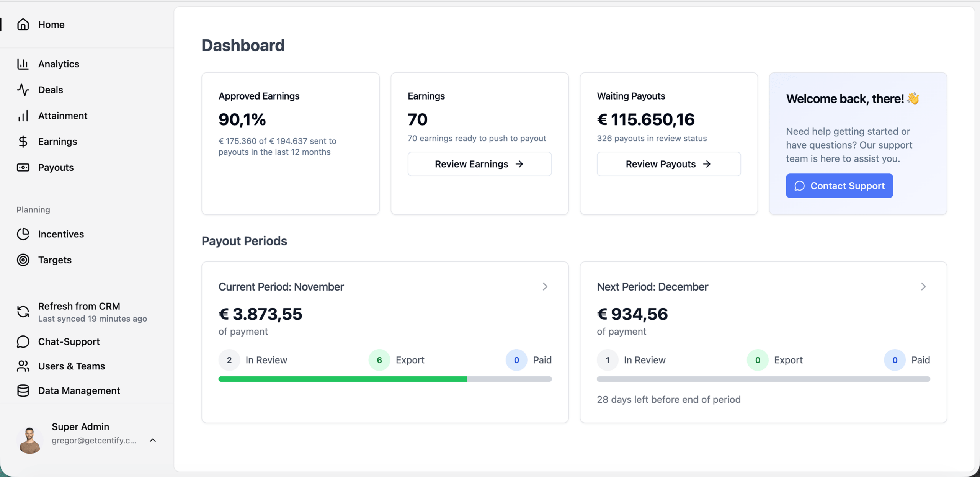Open Chat-Support in the sidebar
Image resolution: width=980 pixels, height=477 pixels.
pyautogui.click(x=69, y=341)
